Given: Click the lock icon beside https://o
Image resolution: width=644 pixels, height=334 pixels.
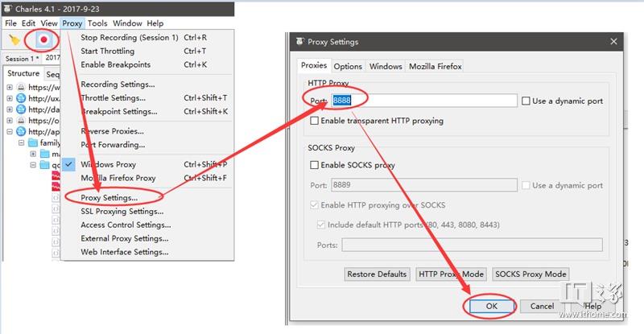Looking at the screenshot, I should pyautogui.click(x=21, y=121).
